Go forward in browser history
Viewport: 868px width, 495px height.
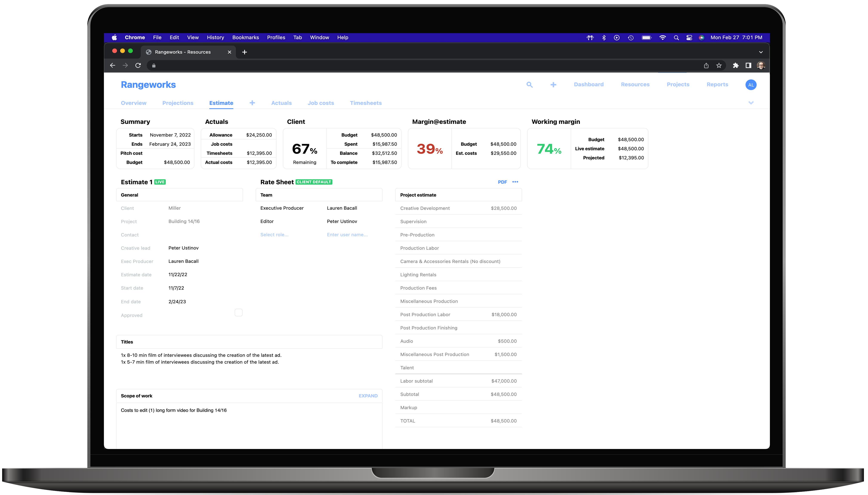pyautogui.click(x=125, y=66)
